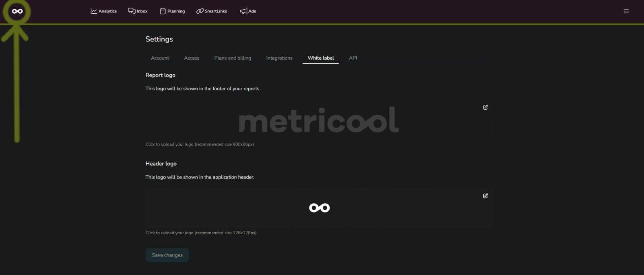Go to Planning in top navigation
This screenshot has width=644, height=275.
(x=172, y=11)
